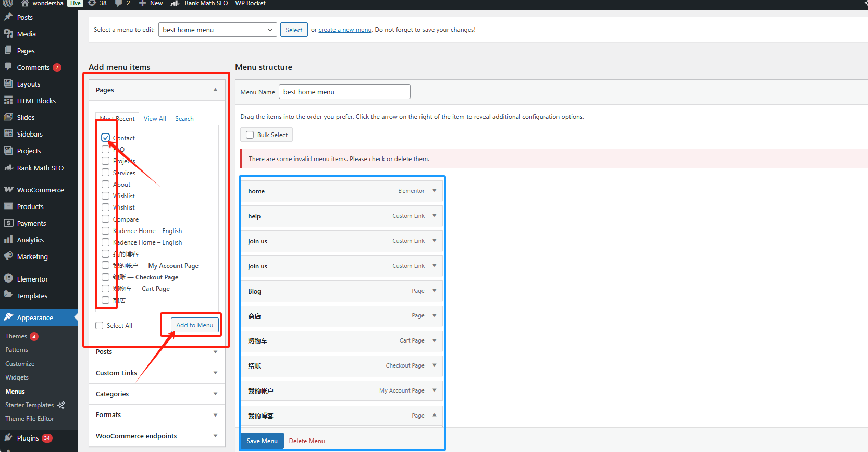Uncheck the Contact page checkbox

106,138
